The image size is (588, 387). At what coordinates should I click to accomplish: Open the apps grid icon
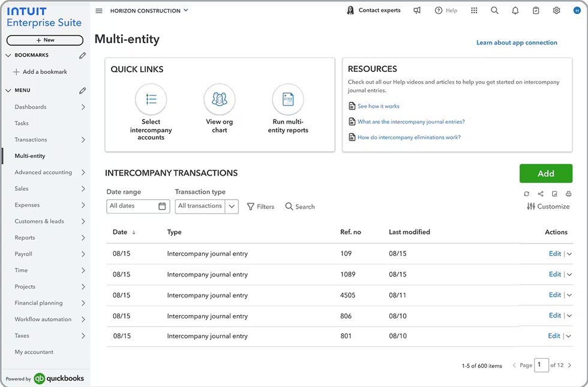tap(474, 11)
